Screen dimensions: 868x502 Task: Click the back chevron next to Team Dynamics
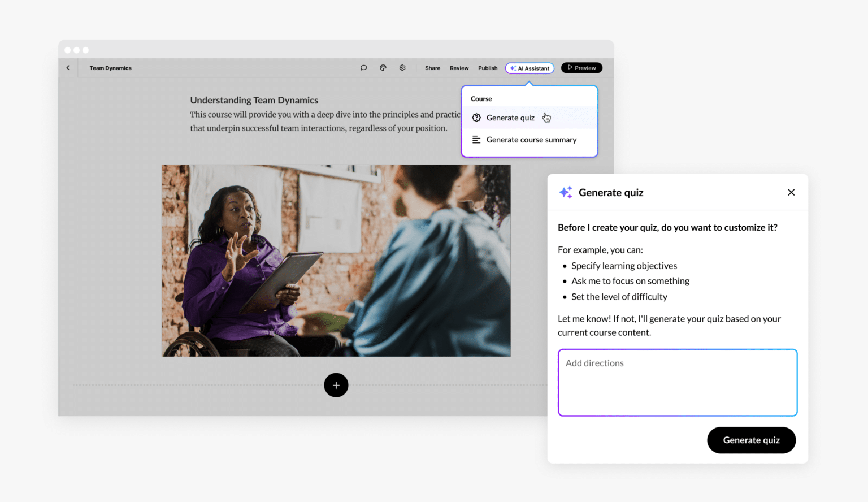click(68, 67)
